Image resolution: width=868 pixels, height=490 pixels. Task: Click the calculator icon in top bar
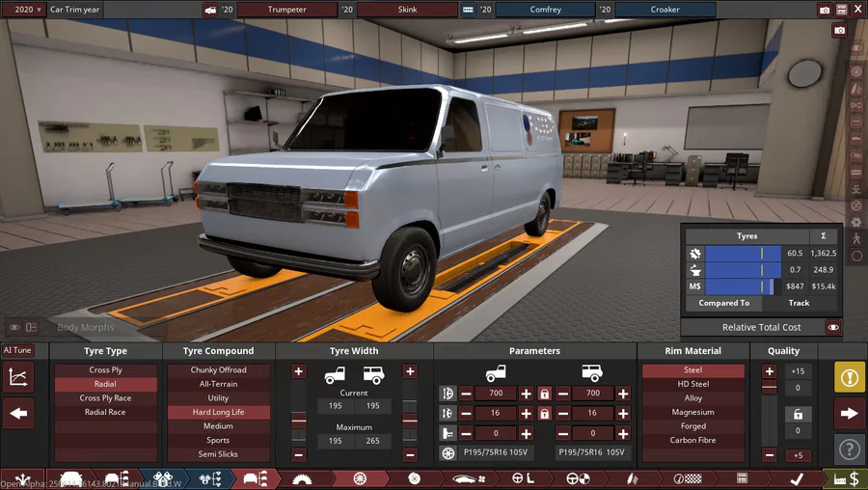[841, 10]
